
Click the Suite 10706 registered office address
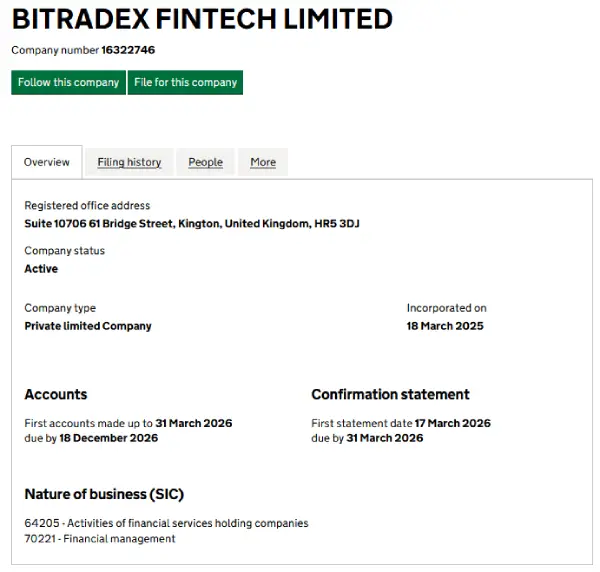192,224
